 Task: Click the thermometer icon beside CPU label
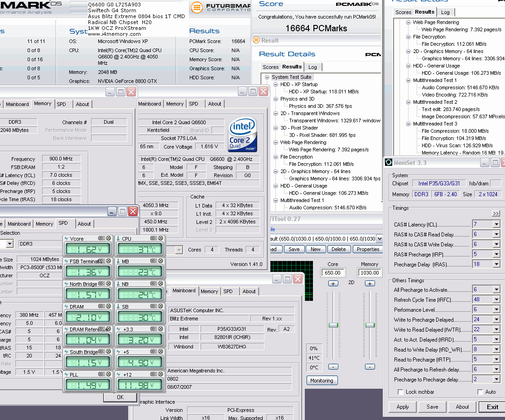pos(119,239)
